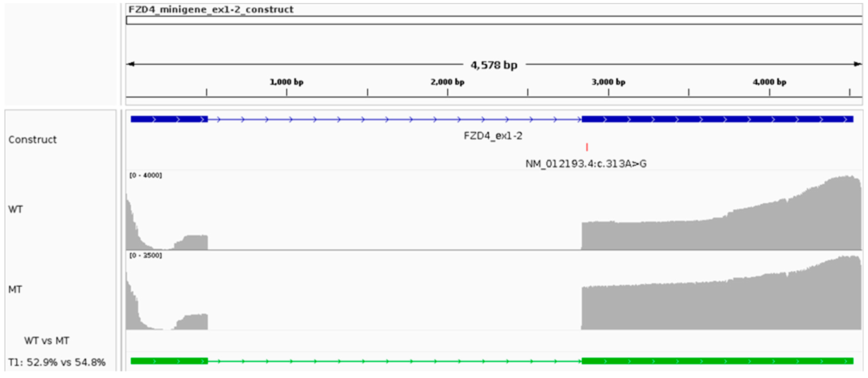This screenshot has height=378, width=868.
Task: Select the Construct track label
Action: coord(32,140)
